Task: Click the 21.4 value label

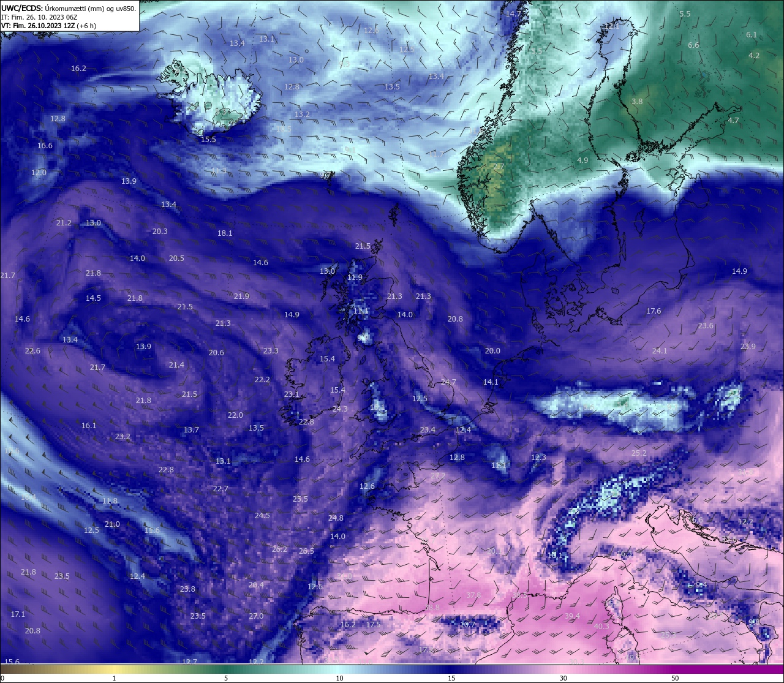Action: click(x=176, y=365)
